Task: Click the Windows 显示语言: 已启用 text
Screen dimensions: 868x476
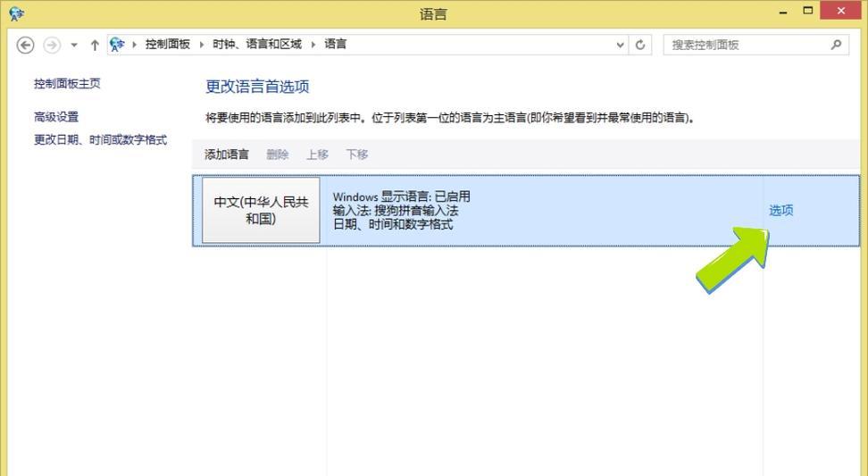Action: point(401,196)
